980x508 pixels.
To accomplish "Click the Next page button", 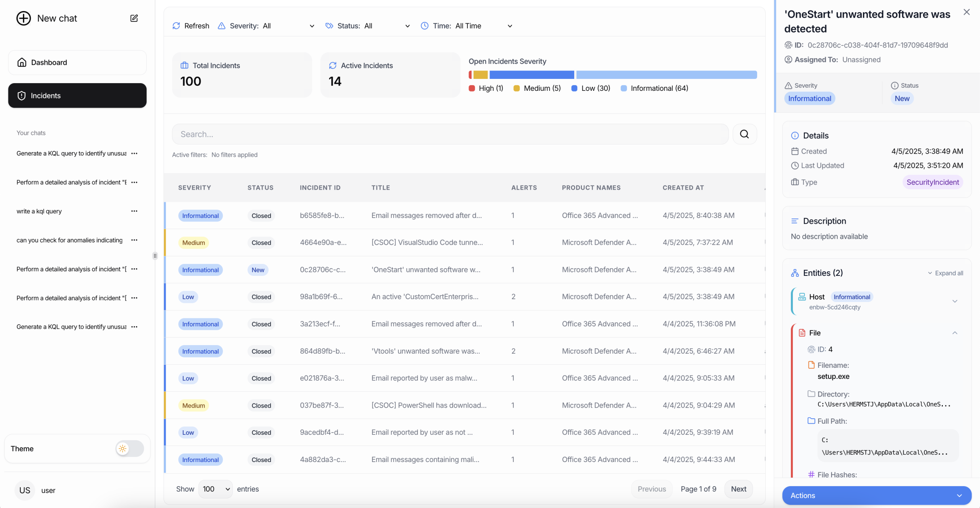I will coord(738,489).
